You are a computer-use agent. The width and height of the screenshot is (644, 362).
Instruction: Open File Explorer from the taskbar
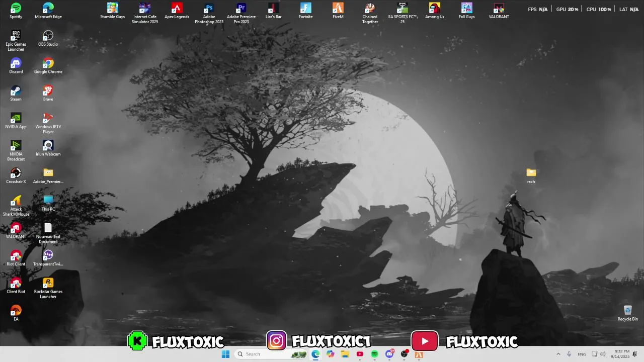[345, 354]
